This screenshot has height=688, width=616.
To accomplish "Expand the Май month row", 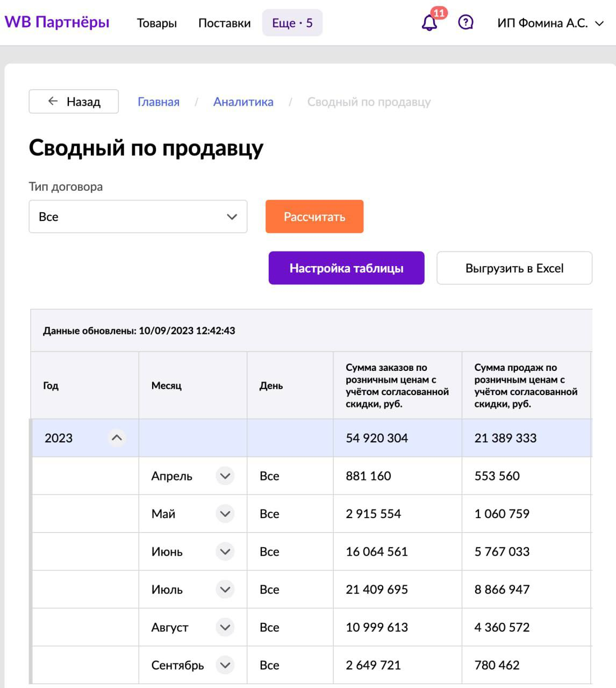I will click(x=225, y=514).
